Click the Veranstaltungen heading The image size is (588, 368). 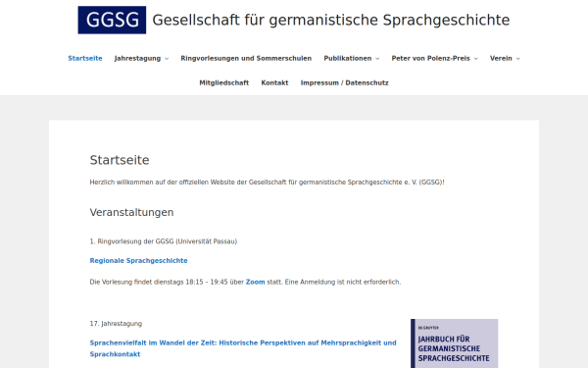pos(131,213)
